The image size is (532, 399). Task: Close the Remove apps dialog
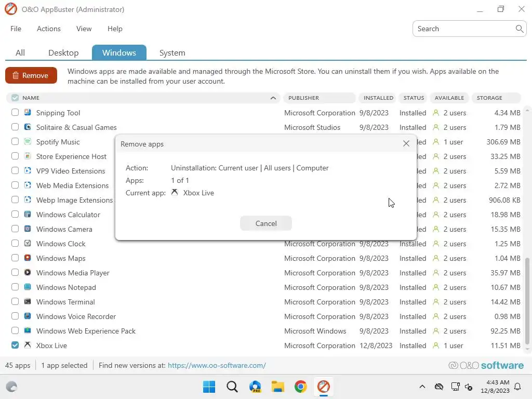pyautogui.click(x=406, y=143)
